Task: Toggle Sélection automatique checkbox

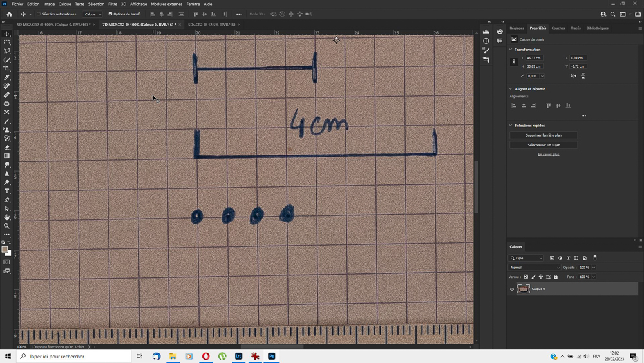Action: click(x=39, y=14)
